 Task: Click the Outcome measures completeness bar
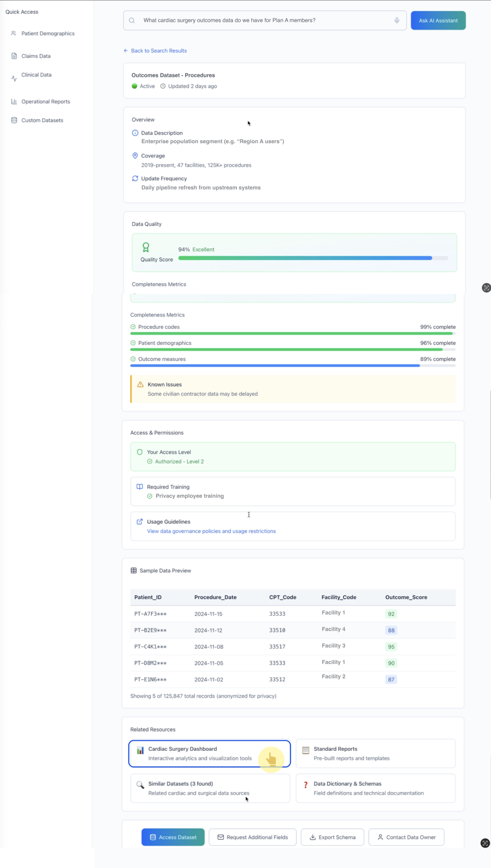(x=293, y=366)
